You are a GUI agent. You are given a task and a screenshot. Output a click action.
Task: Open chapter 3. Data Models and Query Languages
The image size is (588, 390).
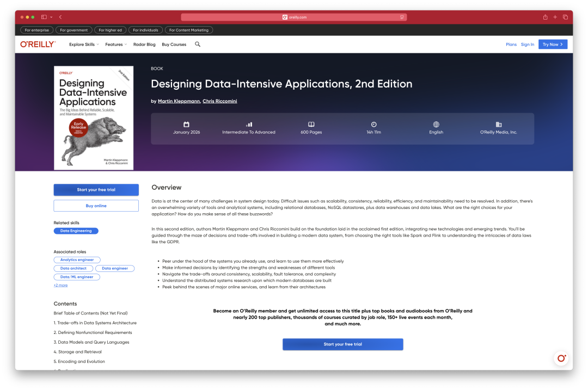pos(91,343)
